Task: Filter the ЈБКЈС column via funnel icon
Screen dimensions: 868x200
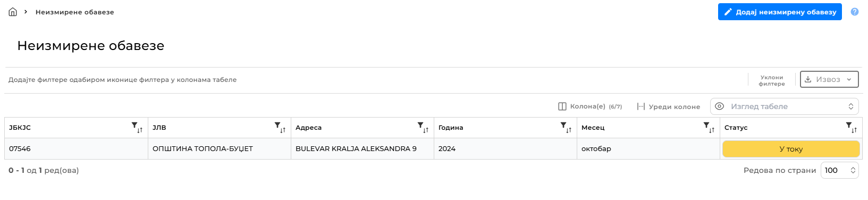Action: point(134,126)
